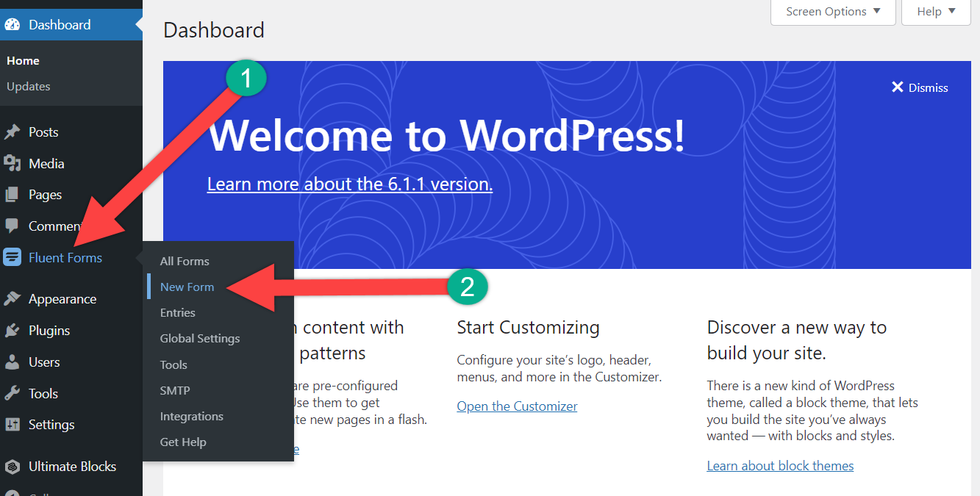Select New Form in the flyout
The image size is (980, 496).
187,287
